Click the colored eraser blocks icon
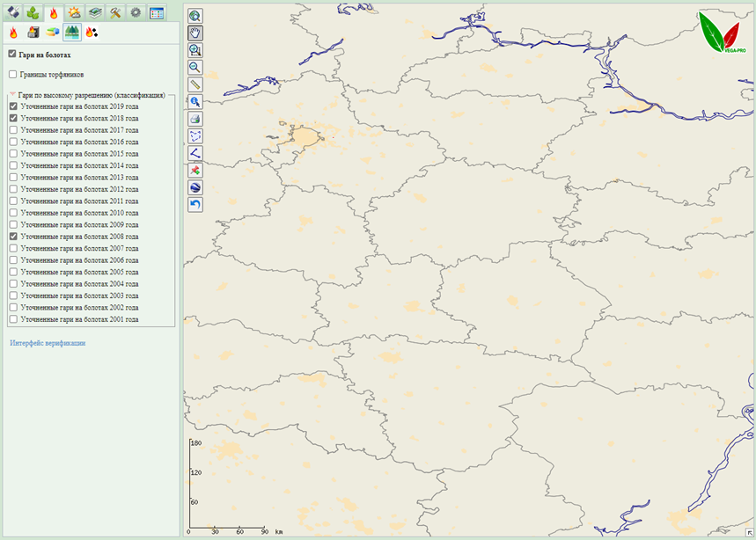 tap(53, 33)
